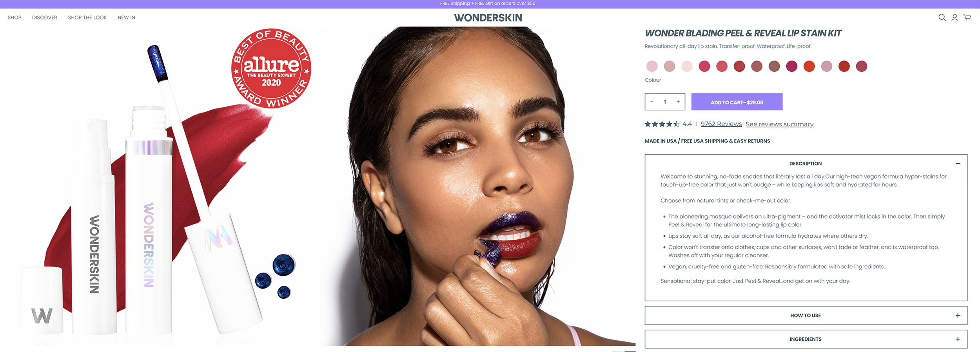
Task: Click the quantity input field
Action: click(665, 102)
